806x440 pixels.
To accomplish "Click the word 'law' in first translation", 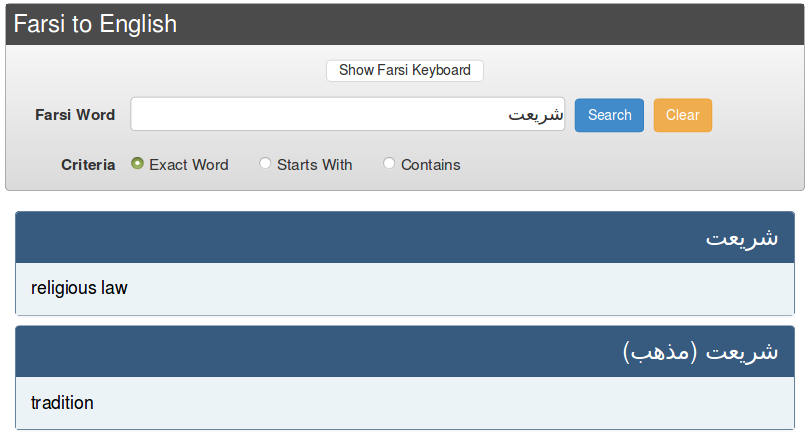I will pos(114,288).
